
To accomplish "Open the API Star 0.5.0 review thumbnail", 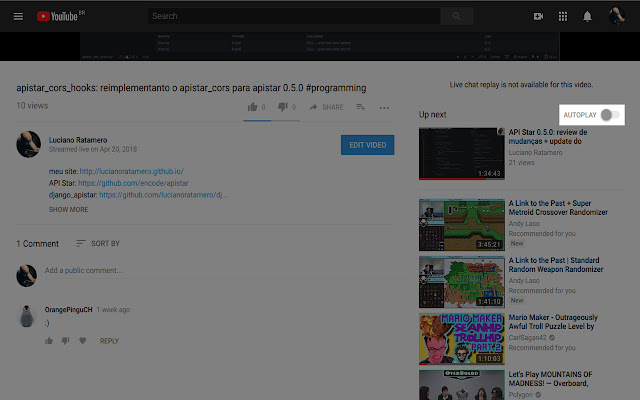I will pyautogui.click(x=462, y=153).
